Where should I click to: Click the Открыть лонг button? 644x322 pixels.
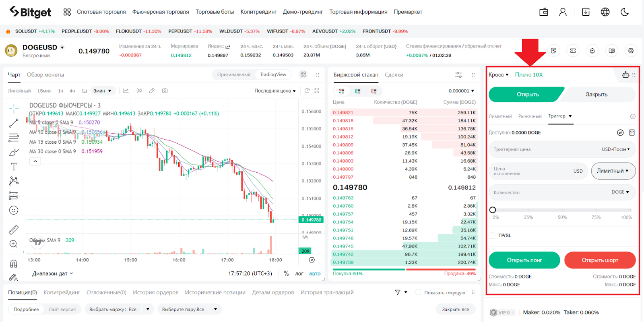524,260
